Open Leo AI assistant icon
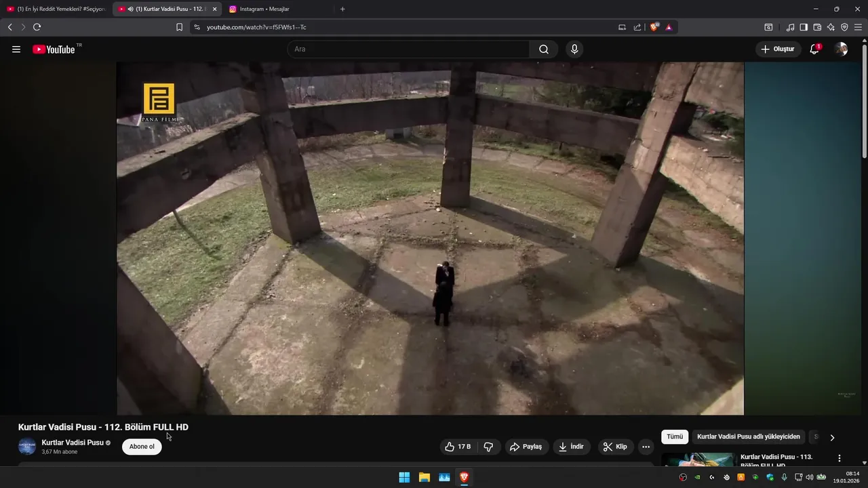This screenshot has height=488, width=868. tap(831, 27)
